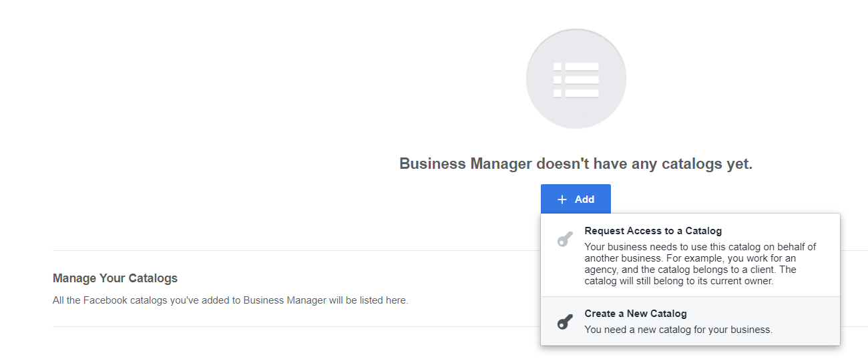Click divider line above Manage Your Catalogs
Image resolution: width=868 pixels, height=359 pixels.
click(x=267, y=250)
